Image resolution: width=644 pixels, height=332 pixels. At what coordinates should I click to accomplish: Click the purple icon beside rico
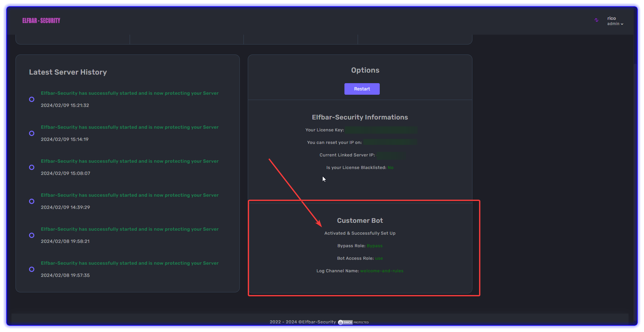point(596,20)
